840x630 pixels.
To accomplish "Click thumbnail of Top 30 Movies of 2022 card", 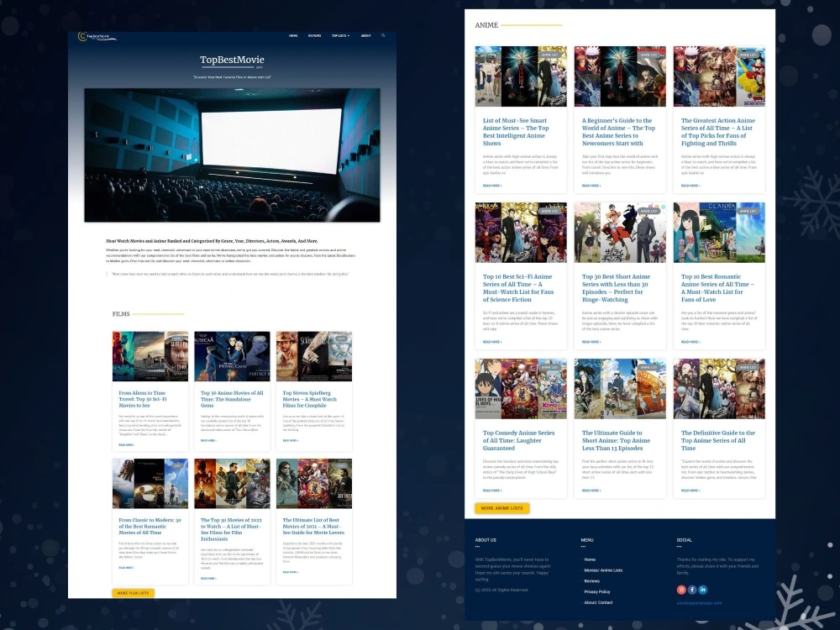I will 232,483.
